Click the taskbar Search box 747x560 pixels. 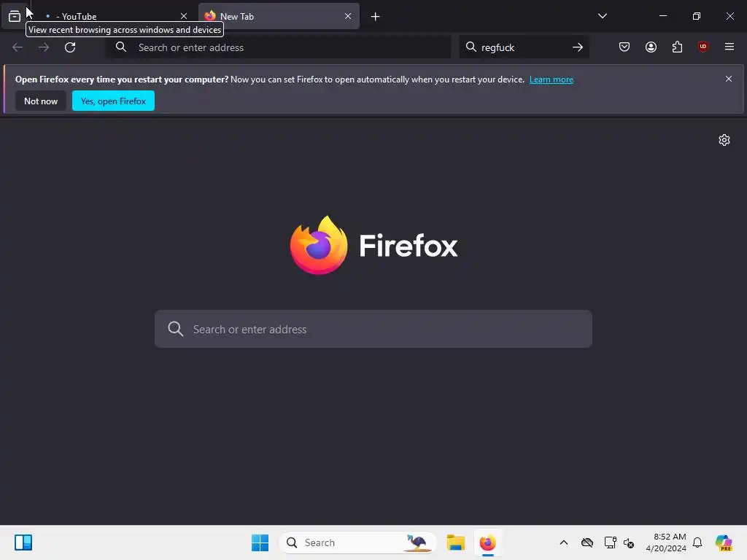tap(357, 542)
